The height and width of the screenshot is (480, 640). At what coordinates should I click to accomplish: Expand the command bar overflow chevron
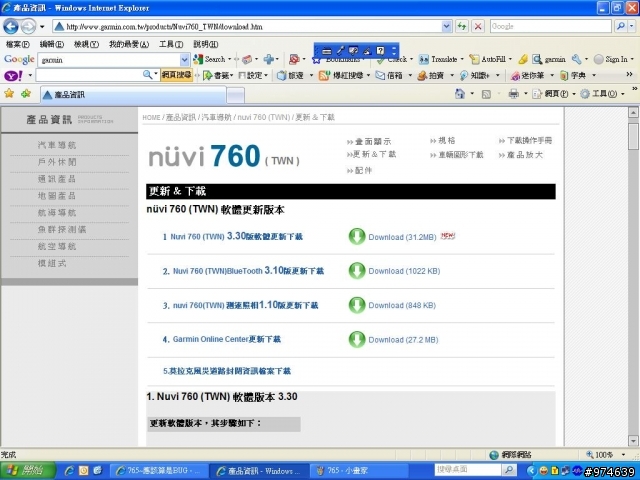point(635,89)
